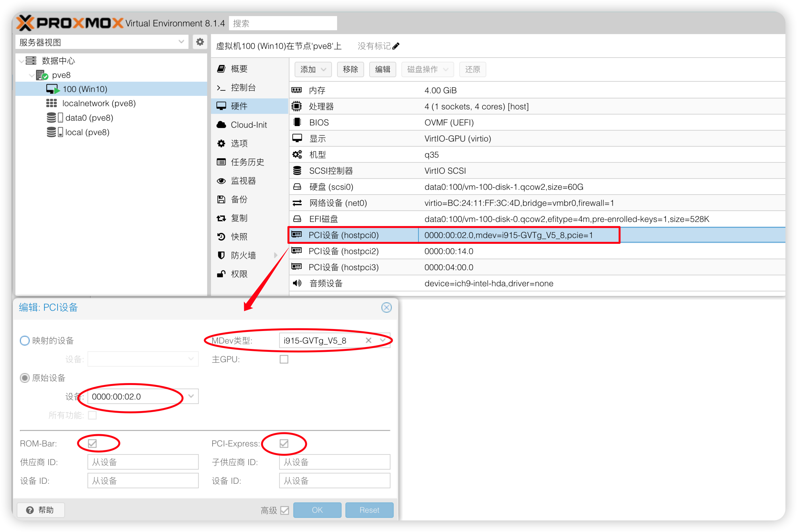
Task: Open the 备份 backup tab
Action: click(250, 199)
